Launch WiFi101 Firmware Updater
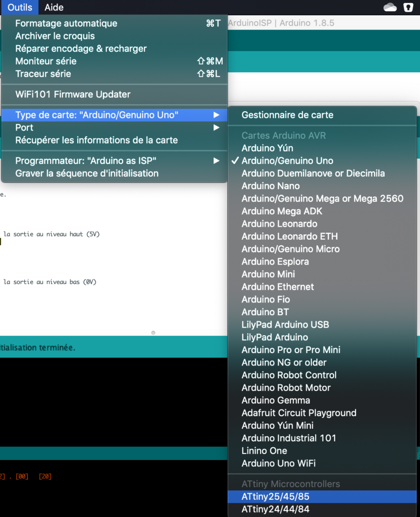Image resolution: width=420 pixels, height=517 pixels. (x=73, y=94)
